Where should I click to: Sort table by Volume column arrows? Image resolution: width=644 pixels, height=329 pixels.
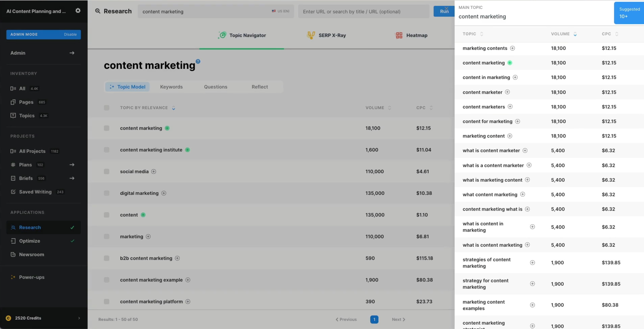(389, 108)
